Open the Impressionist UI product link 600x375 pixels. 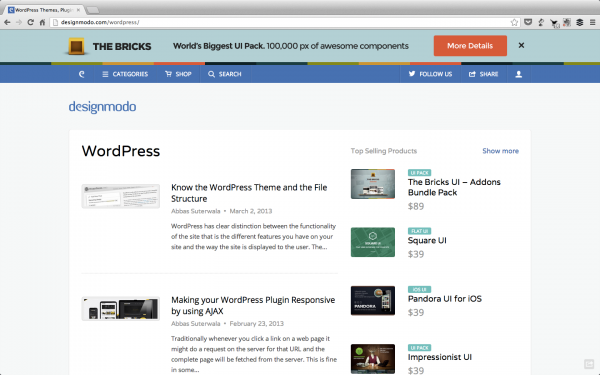[440, 357]
